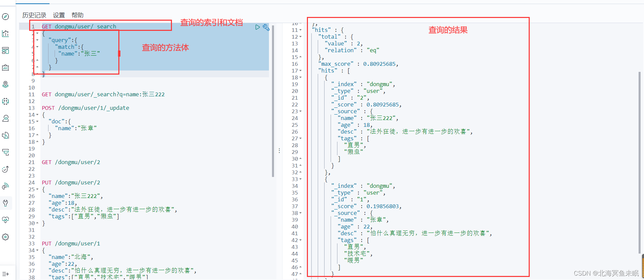Click the line PUT /dongmu/user/2
The height and width of the screenshot is (280, 644).
71,182
